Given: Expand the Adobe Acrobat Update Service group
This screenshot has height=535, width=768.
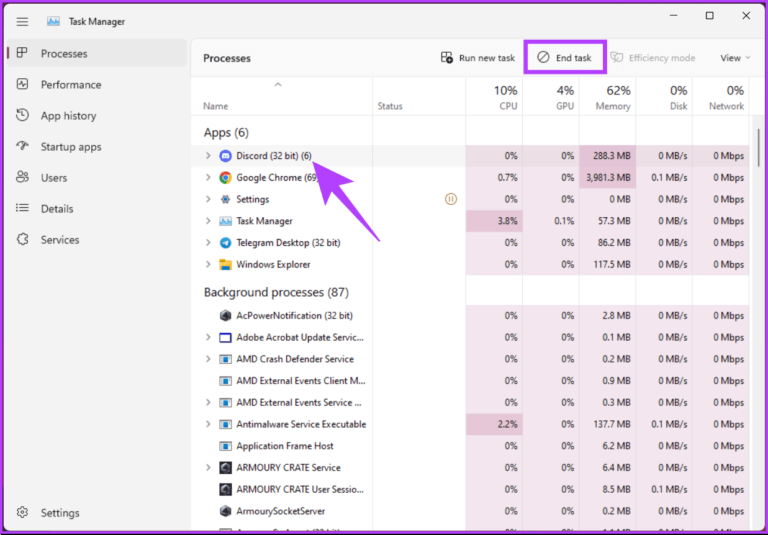Looking at the screenshot, I should [x=208, y=338].
